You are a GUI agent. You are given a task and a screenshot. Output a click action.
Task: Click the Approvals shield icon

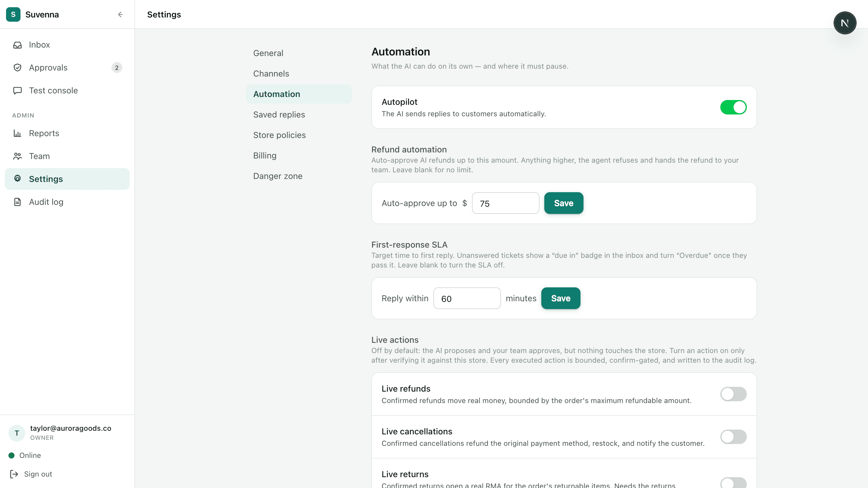[x=17, y=68]
